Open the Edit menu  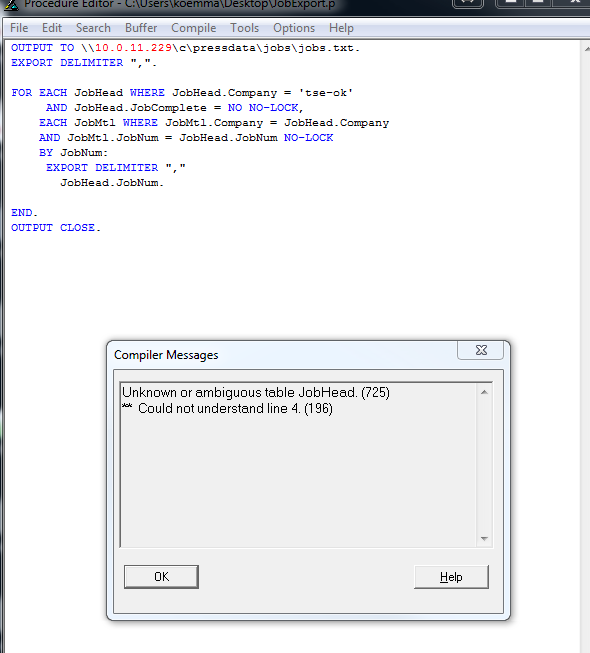point(52,28)
